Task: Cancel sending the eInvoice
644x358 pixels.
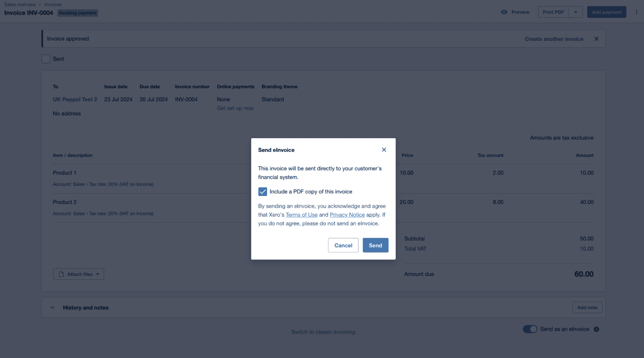Action: (343, 245)
